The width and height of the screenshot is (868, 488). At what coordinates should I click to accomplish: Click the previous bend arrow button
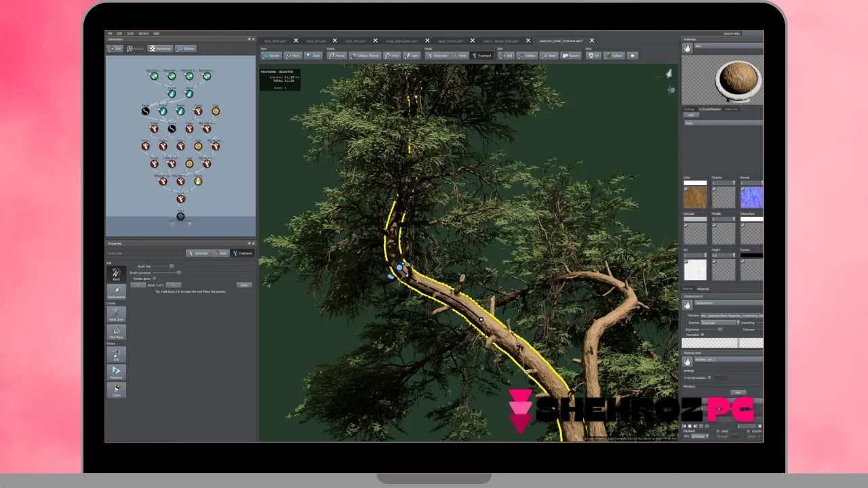[x=138, y=285]
